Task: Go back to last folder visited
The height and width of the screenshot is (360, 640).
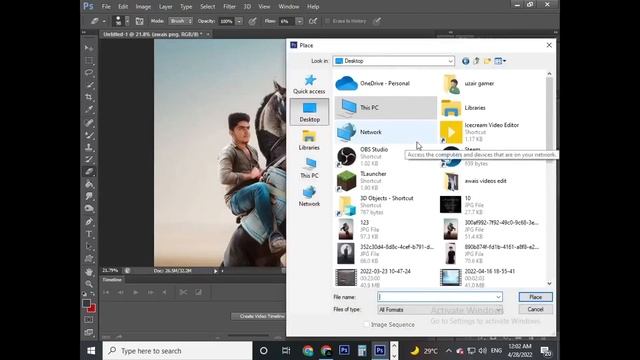Action: (465, 61)
